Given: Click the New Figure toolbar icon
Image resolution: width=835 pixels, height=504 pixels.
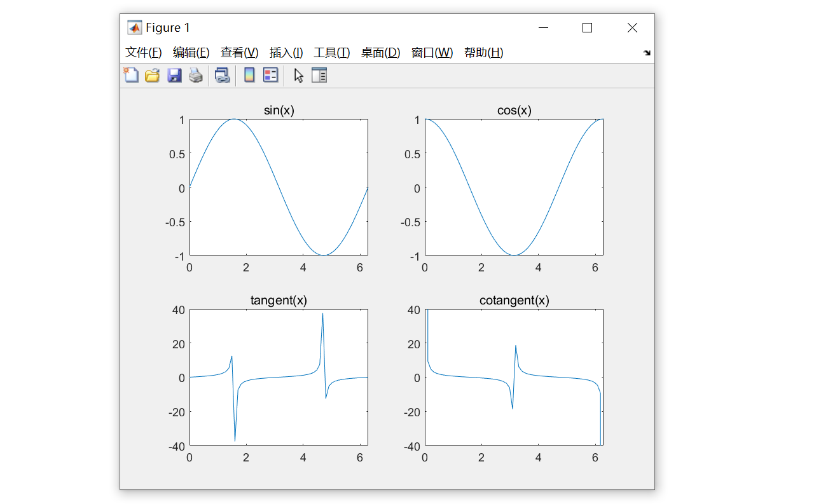Looking at the screenshot, I should point(130,76).
